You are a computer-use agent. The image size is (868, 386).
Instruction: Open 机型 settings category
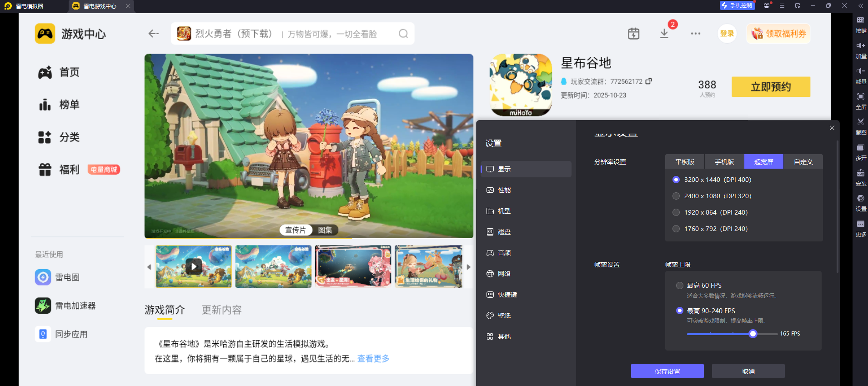click(x=526, y=211)
